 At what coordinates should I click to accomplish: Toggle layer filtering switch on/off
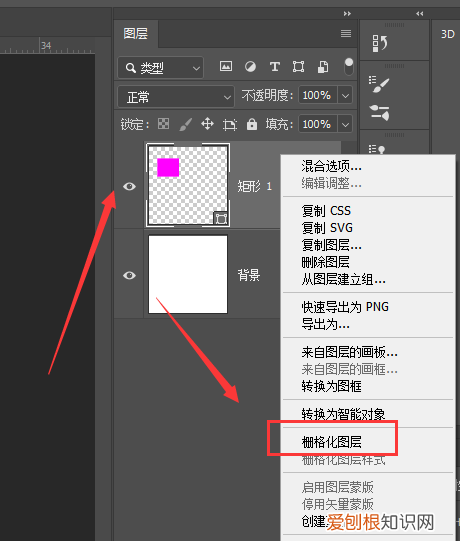click(349, 67)
